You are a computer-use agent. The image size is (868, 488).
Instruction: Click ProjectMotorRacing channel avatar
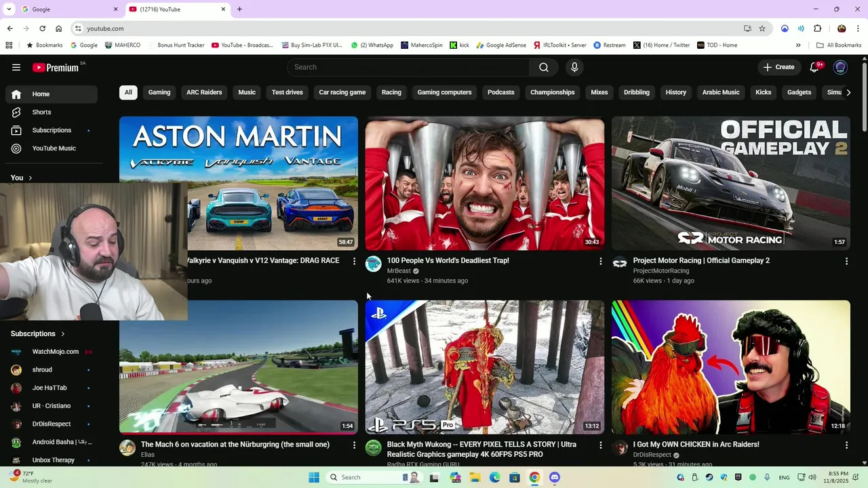point(620,264)
